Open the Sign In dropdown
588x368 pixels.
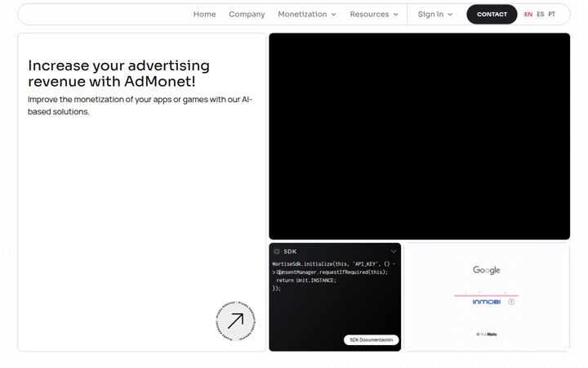[x=435, y=14]
